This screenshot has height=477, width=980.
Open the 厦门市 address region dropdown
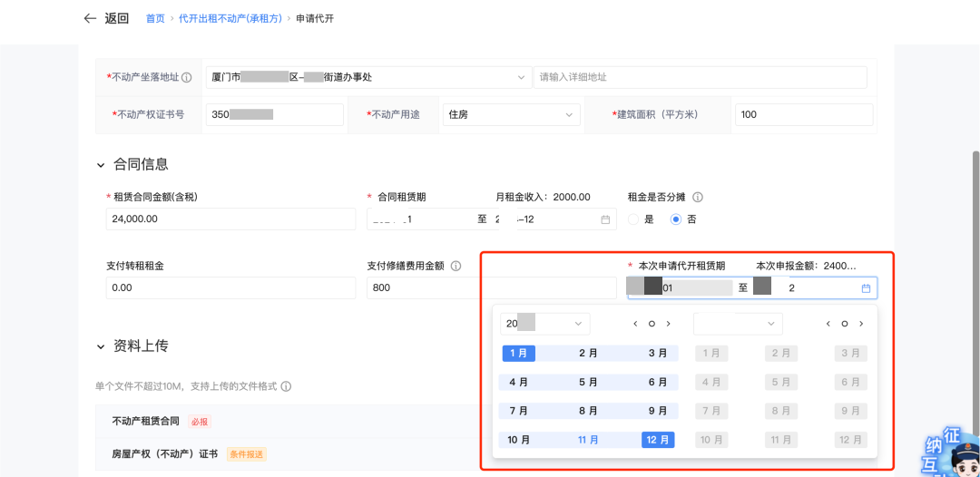[368, 77]
